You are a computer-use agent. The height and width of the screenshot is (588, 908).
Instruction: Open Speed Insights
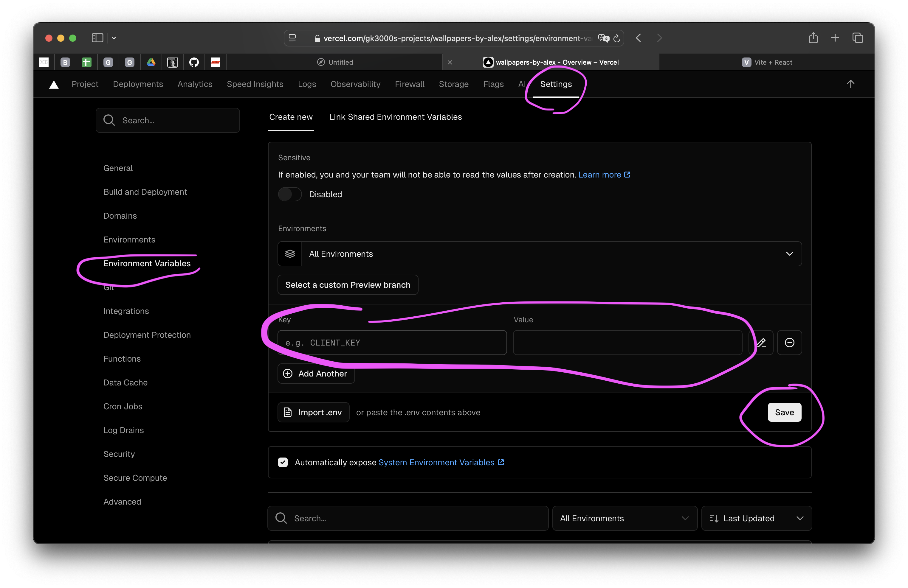click(255, 84)
